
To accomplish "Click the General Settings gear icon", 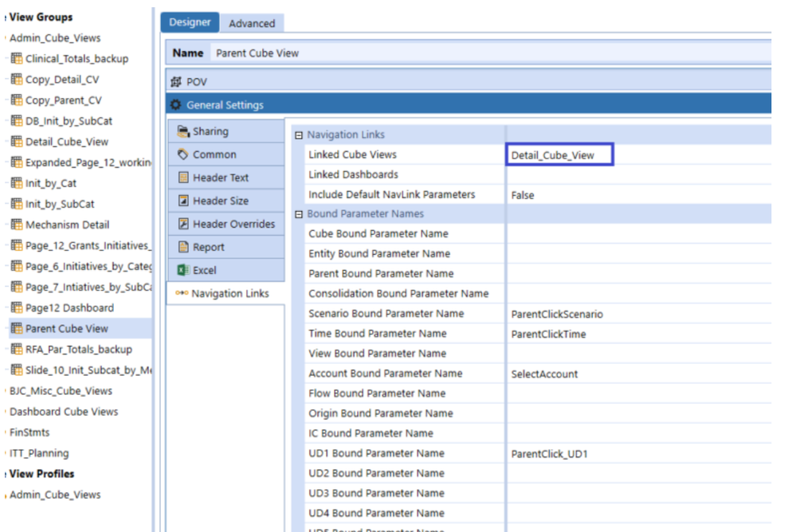I will [x=175, y=104].
